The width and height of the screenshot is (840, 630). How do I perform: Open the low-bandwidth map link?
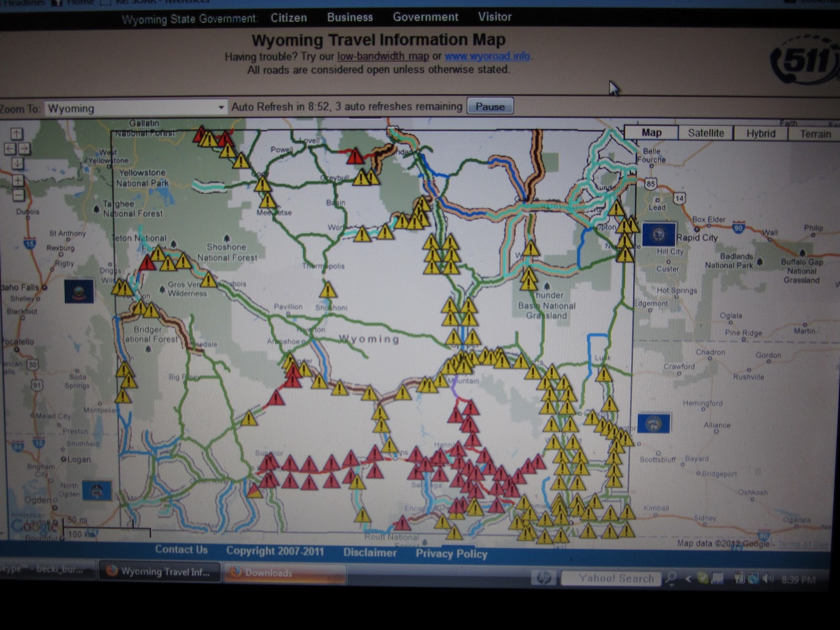(383, 56)
